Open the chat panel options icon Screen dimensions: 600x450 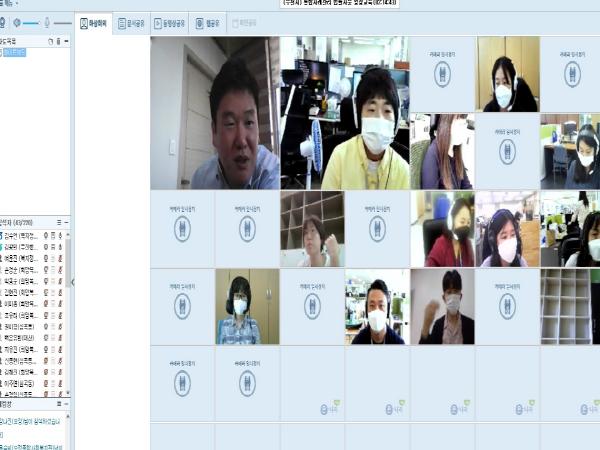(59, 404)
